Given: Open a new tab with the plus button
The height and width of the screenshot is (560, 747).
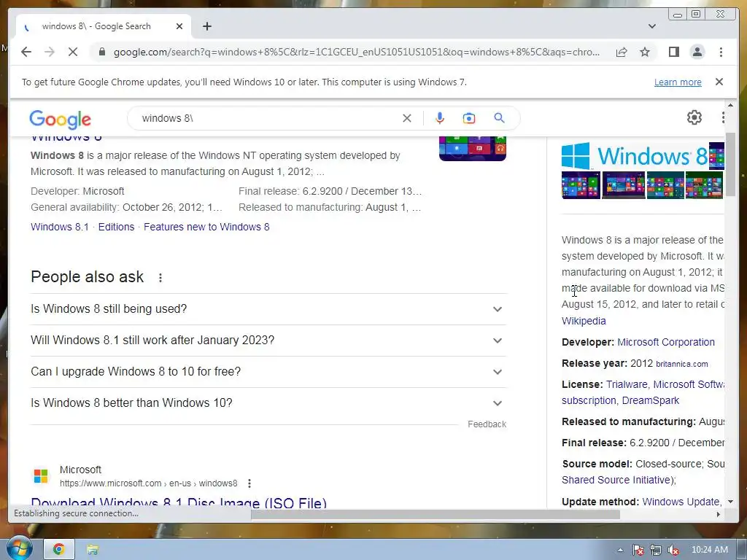Looking at the screenshot, I should pyautogui.click(x=206, y=26).
